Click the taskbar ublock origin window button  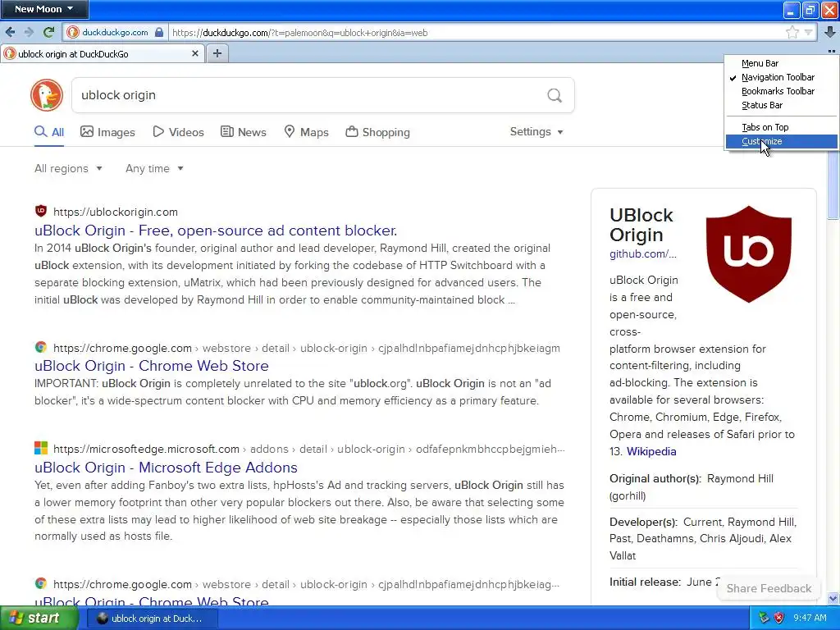[152, 619]
